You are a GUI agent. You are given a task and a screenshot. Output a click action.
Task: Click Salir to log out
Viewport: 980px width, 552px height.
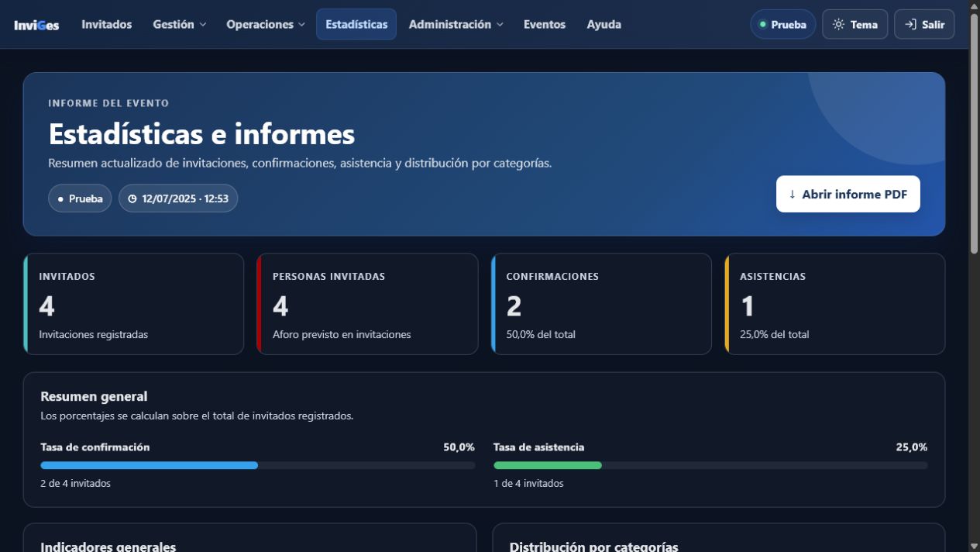924,24
